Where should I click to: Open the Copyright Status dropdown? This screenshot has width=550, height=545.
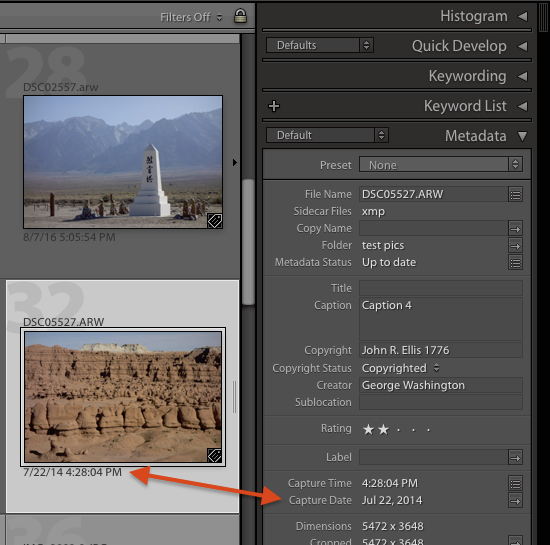pyautogui.click(x=401, y=368)
